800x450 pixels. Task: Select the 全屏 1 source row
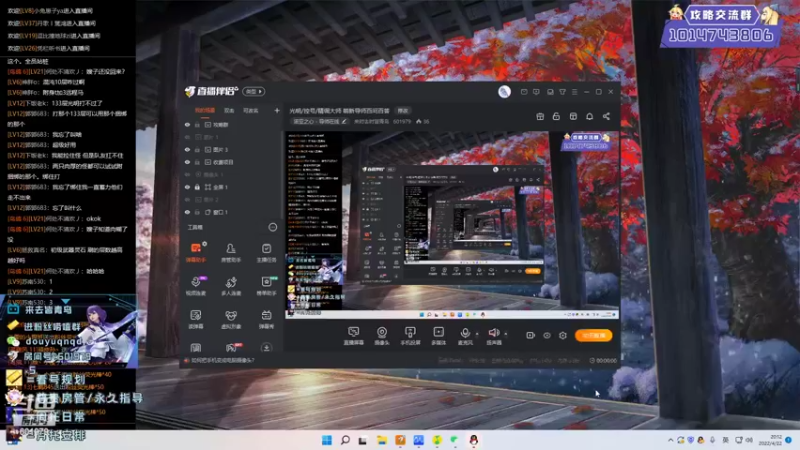click(x=232, y=187)
